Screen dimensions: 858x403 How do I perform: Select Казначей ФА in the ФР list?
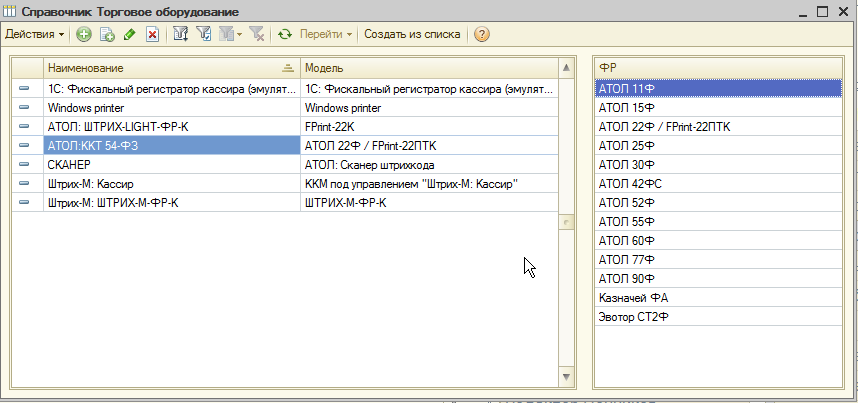(718, 298)
